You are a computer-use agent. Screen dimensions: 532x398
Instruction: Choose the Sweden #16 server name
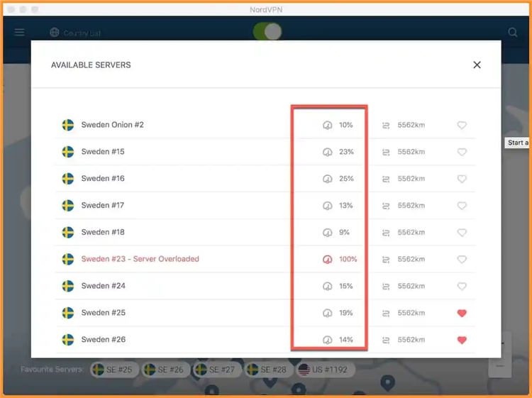[103, 179]
